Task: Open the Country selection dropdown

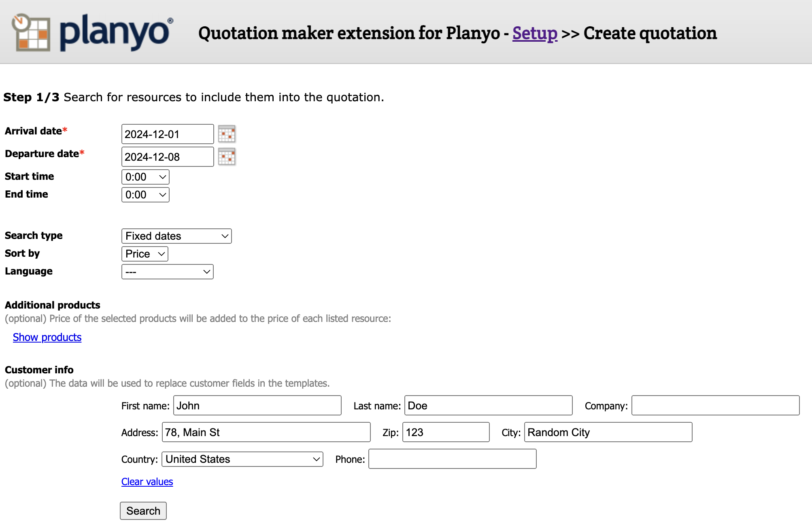Action: 242,459
